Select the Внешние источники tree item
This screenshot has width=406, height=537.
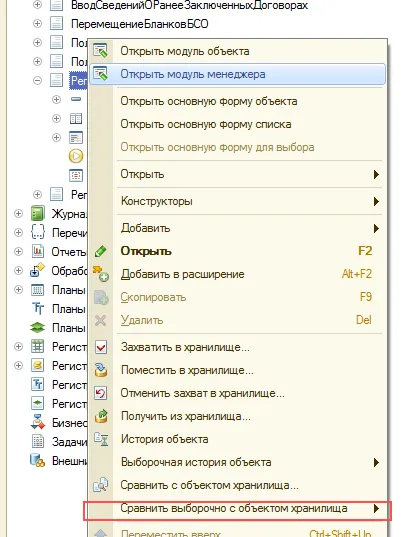tap(69, 461)
